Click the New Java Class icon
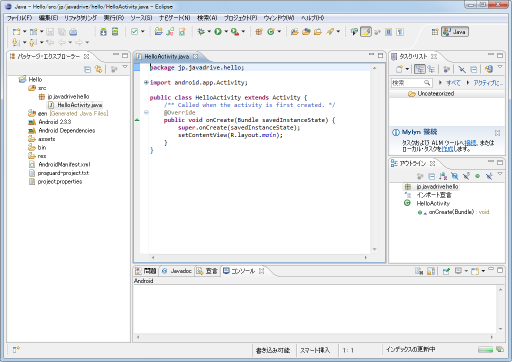The width and height of the screenshot is (512, 362). click(x=271, y=32)
